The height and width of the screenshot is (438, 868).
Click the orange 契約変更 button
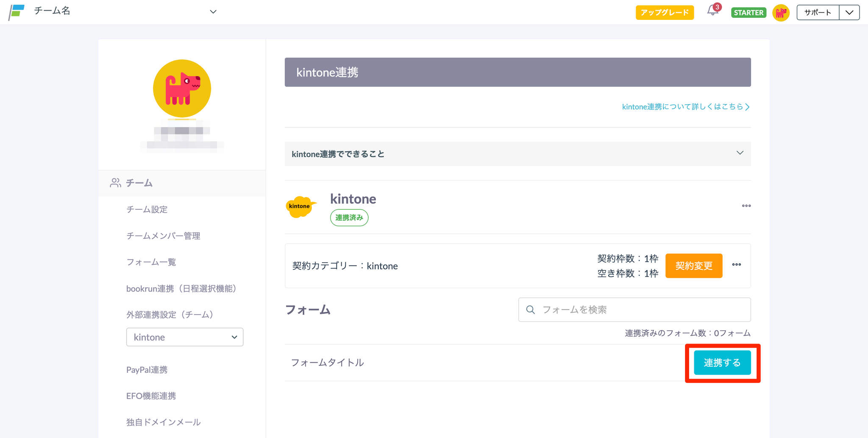pyautogui.click(x=693, y=266)
